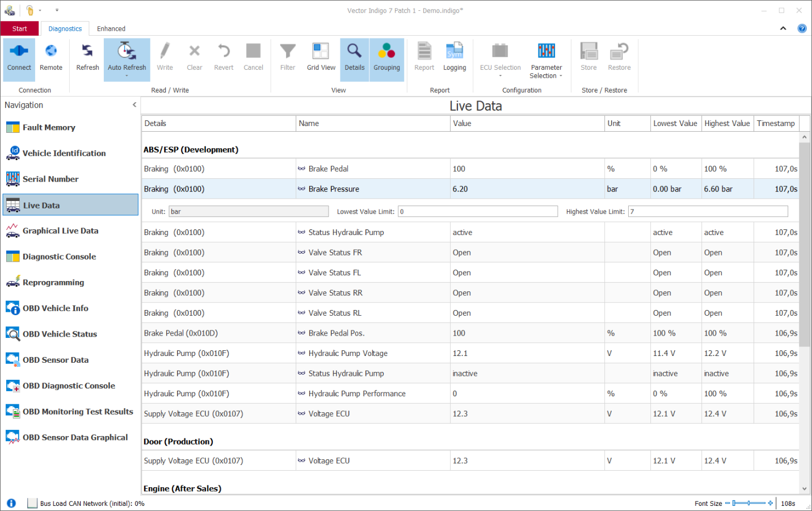Image resolution: width=812 pixels, height=511 pixels.
Task: Select the Diagnostics ribbon tab
Action: [x=65, y=28]
